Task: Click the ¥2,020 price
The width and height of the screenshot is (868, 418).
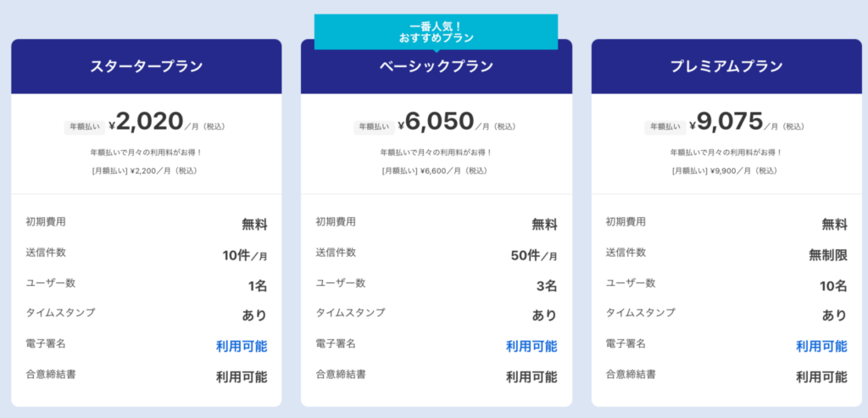Action: pos(146,122)
